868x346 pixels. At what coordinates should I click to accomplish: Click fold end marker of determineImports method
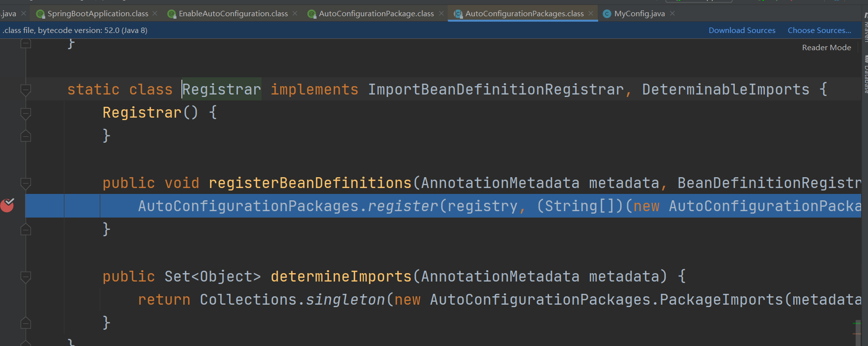tap(26, 323)
